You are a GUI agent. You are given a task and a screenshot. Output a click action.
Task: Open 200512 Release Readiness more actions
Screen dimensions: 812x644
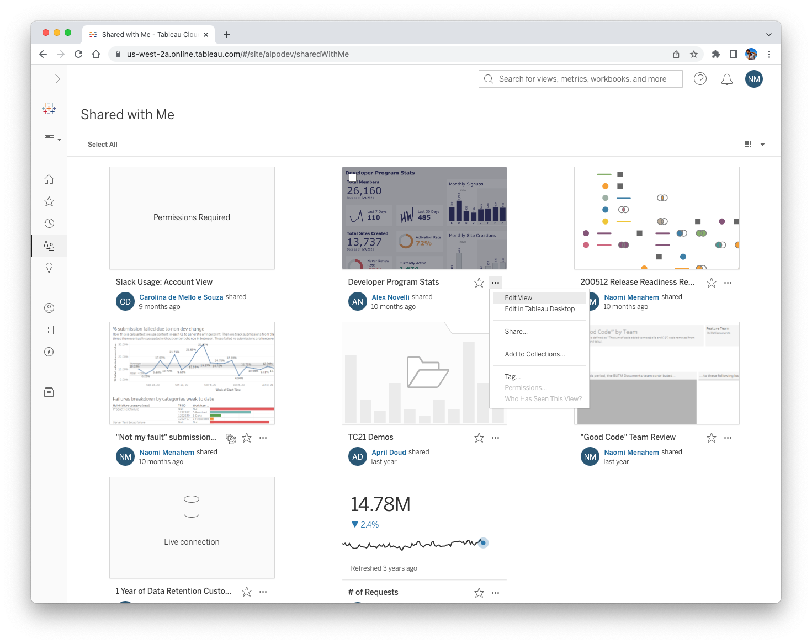point(728,283)
